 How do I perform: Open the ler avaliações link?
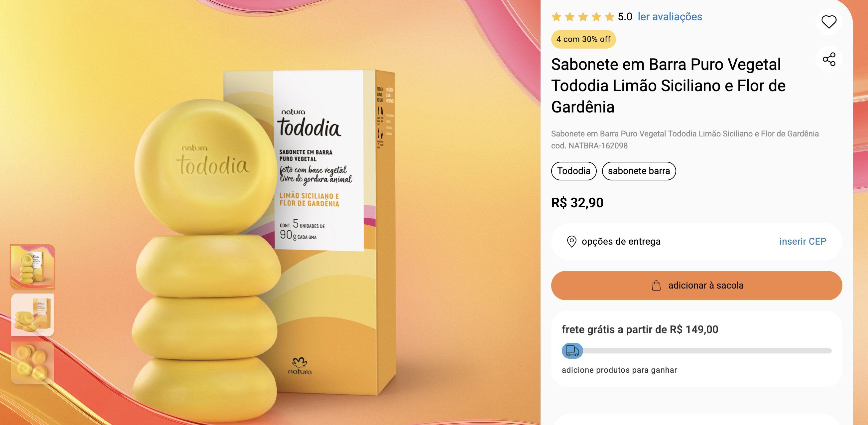[x=670, y=17]
